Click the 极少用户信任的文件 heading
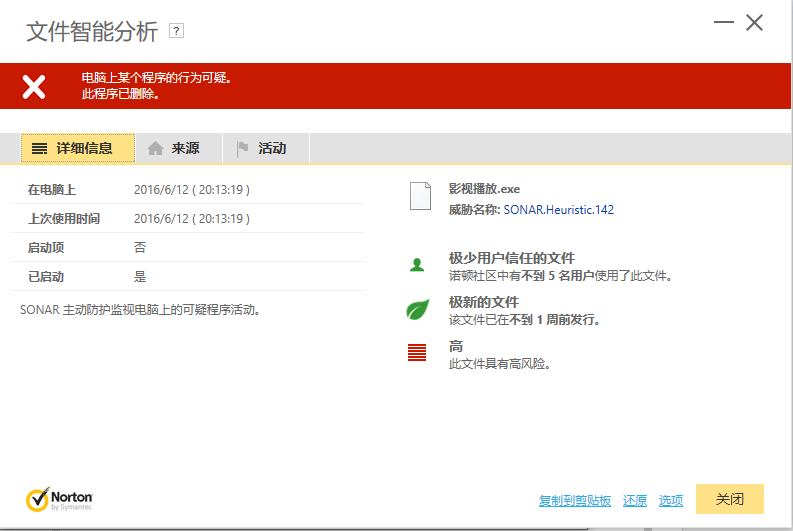This screenshot has height=531, width=793. [512, 258]
